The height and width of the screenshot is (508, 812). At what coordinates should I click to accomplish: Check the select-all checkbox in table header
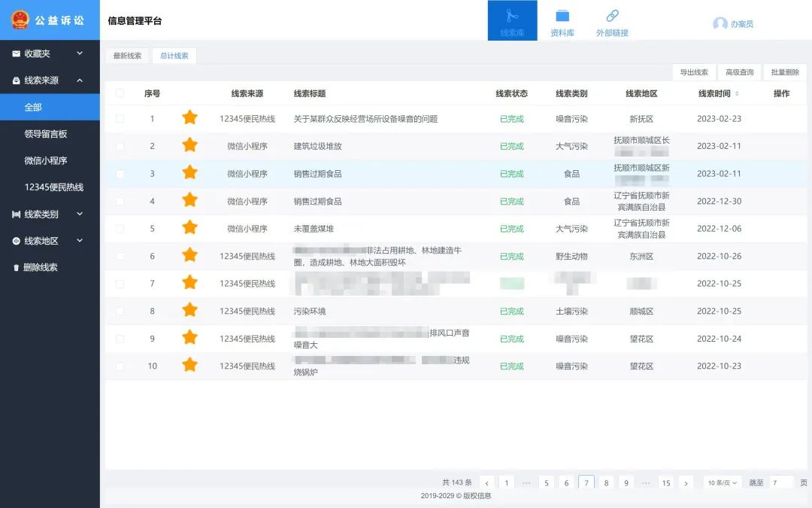pos(120,93)
